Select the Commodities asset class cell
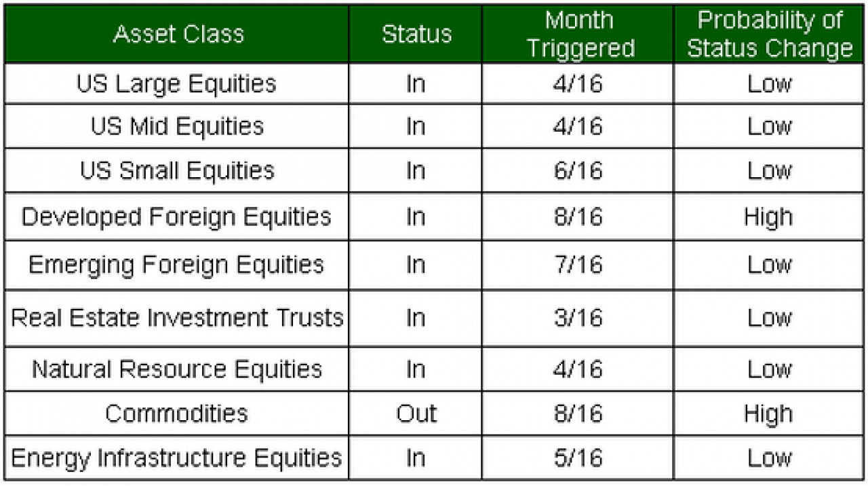This screenshot has width=868, height=486. tap(178, 413)
